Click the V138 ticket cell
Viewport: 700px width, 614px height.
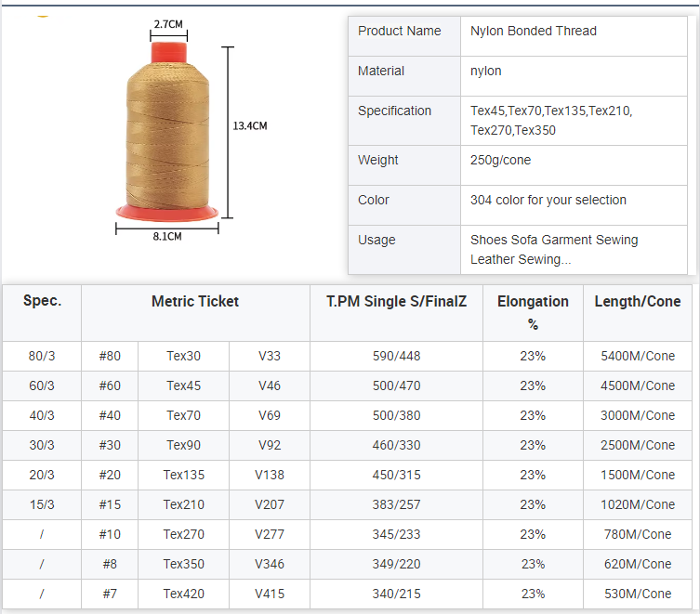[x=270, y=475]
